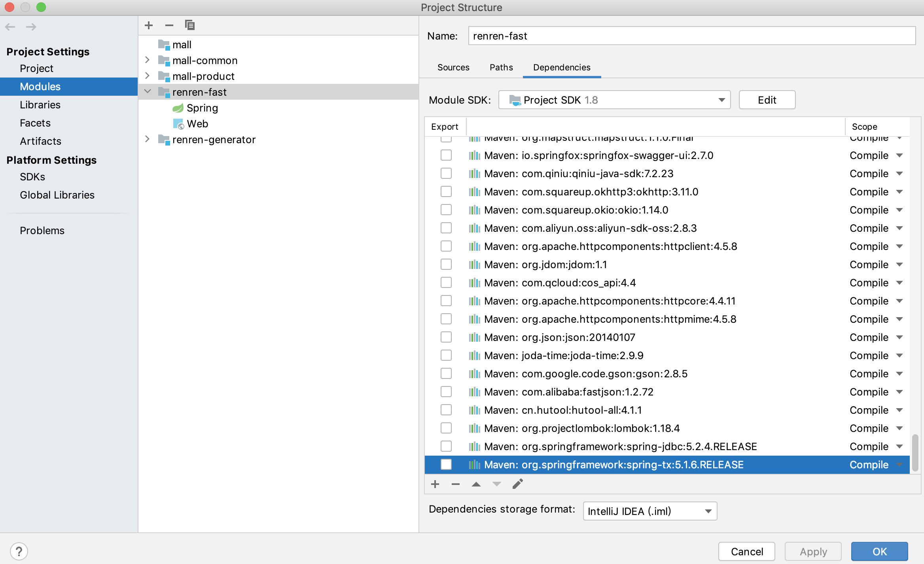Open help via question mark icon
924x564 pixels.
[x=19, y=551]
